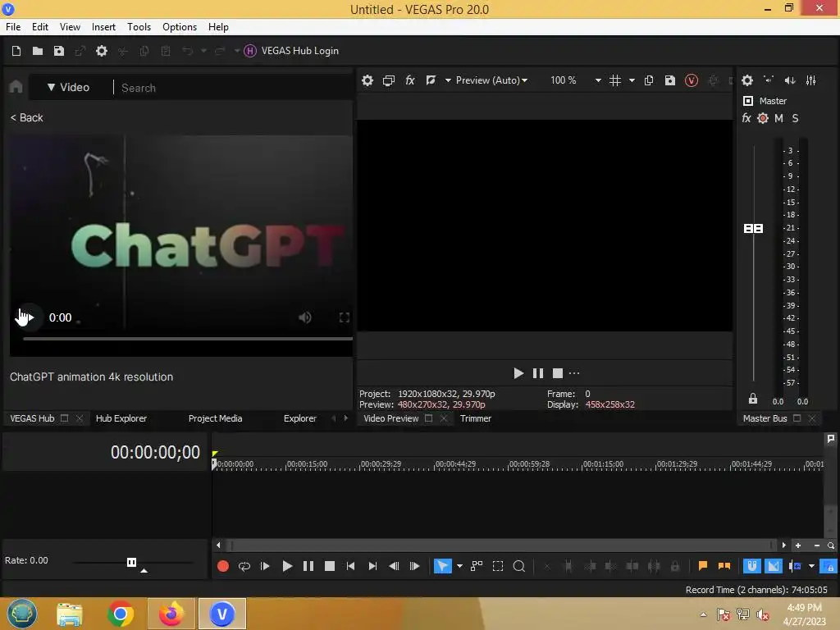Copy snapshot to clipboard icon
The image size is (840, 630).
click(x=649, y=80)
